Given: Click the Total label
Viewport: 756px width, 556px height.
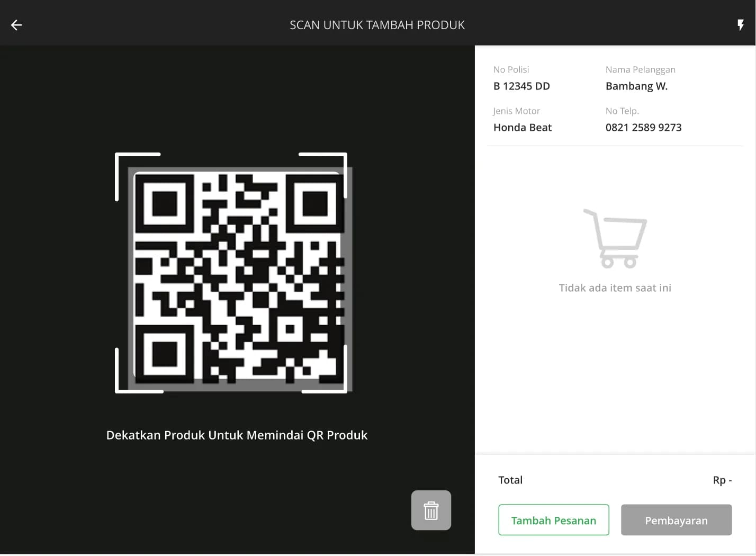Looking at the screenshot, I should (x=510, y=480).
